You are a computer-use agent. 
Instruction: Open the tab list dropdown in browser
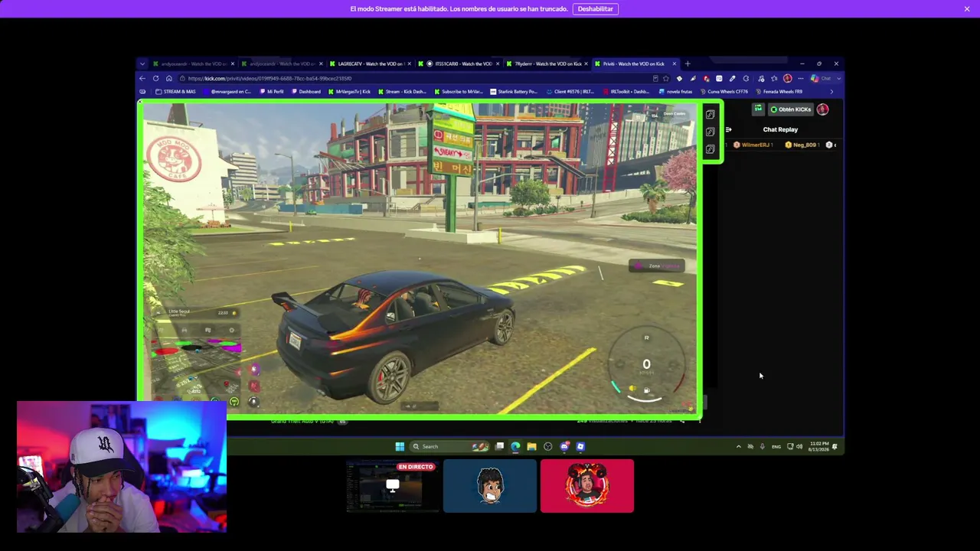click(x=142, y=64)
